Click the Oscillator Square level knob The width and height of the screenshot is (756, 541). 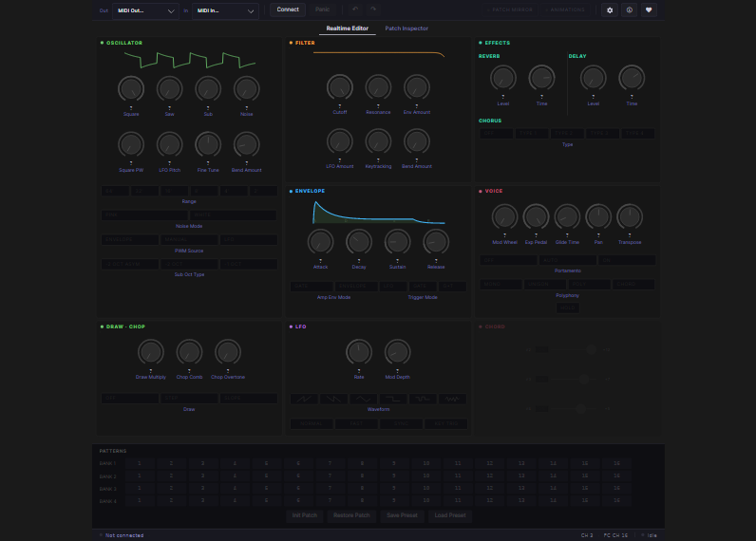tap(131, 89)
